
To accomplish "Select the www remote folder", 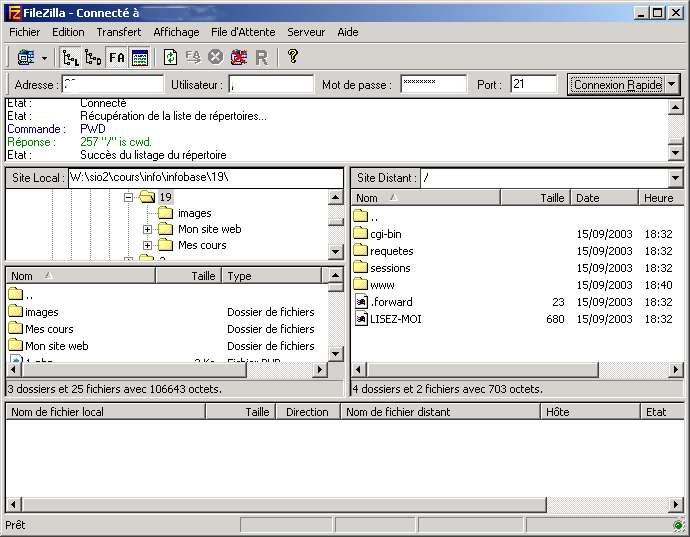I will (x=382, y=285).
